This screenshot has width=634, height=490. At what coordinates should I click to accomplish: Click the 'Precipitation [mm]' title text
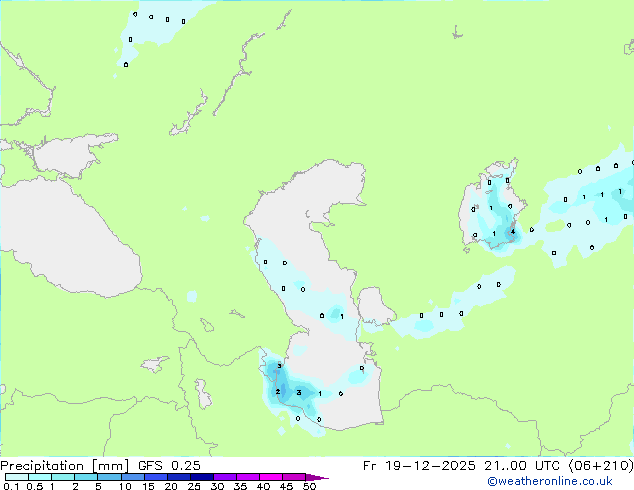64,466
